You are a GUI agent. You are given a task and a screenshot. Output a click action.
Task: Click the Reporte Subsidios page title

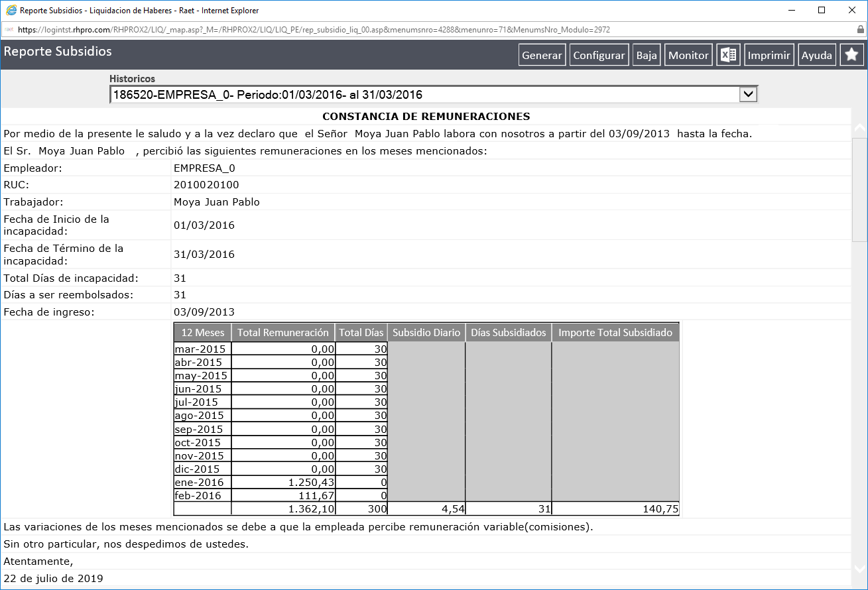(x=58, y=52)
